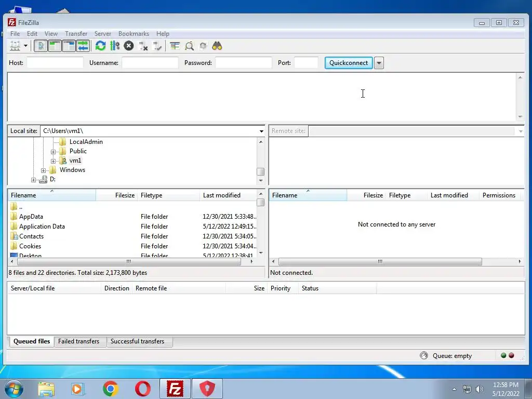
Task: Open the View menu
Action: (51, 34)
